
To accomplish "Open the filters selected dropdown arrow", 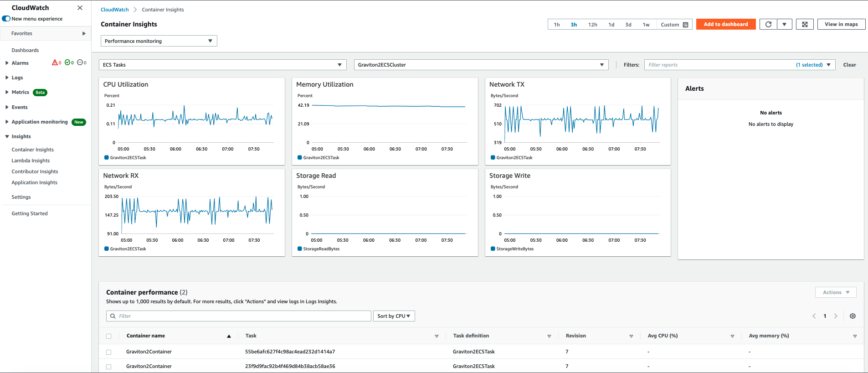I will pos(828,65).
